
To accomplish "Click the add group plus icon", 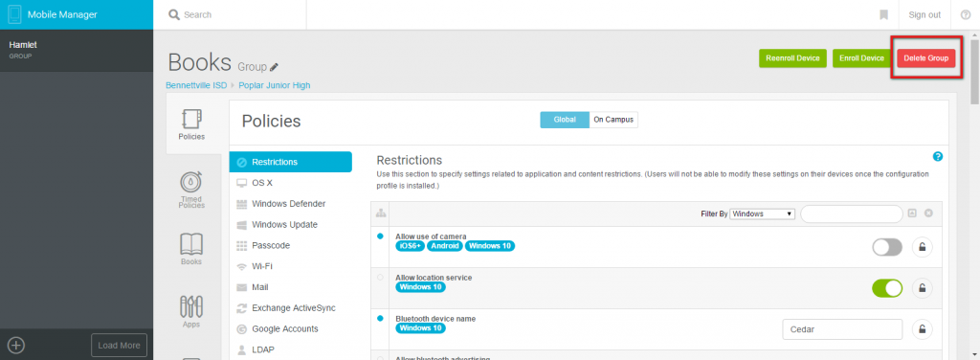I will tap(16, 345).
